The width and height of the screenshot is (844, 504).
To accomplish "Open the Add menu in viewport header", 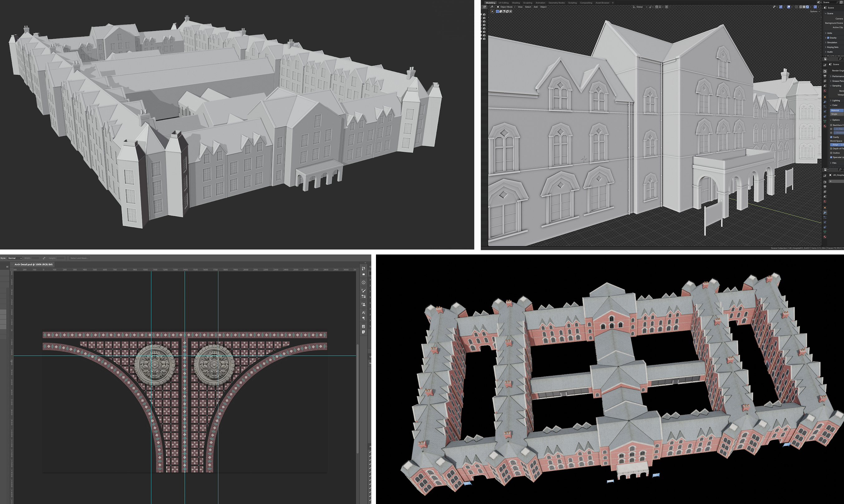I will [535, 7].
